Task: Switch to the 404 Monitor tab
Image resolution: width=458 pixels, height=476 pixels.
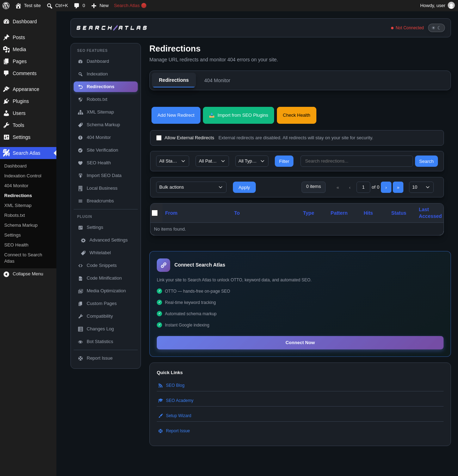Action: tap(217, 80)
